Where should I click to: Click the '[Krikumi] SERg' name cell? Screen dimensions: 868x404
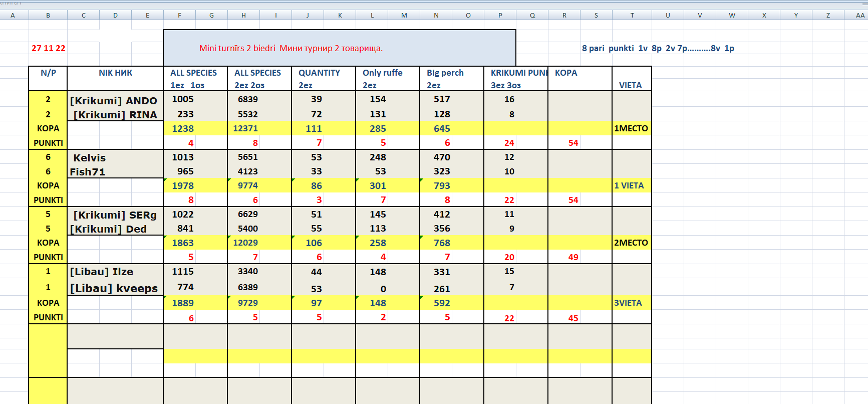pyautogui.click(x=115, y=215)
